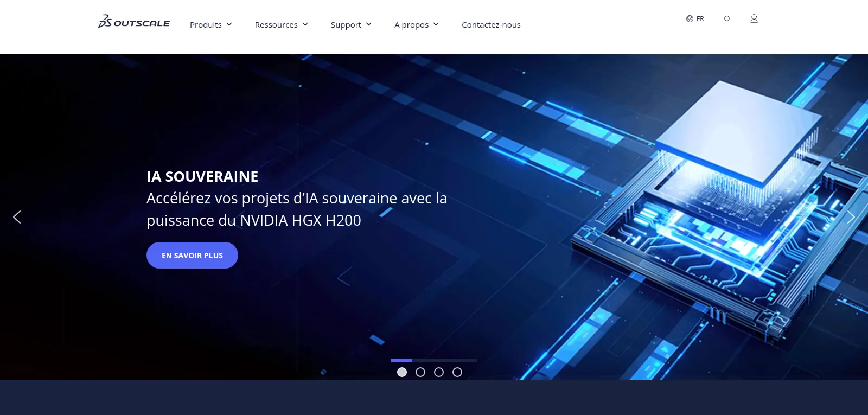Expand the A propos dropdown chevron
868x415 pixels.
436,24
